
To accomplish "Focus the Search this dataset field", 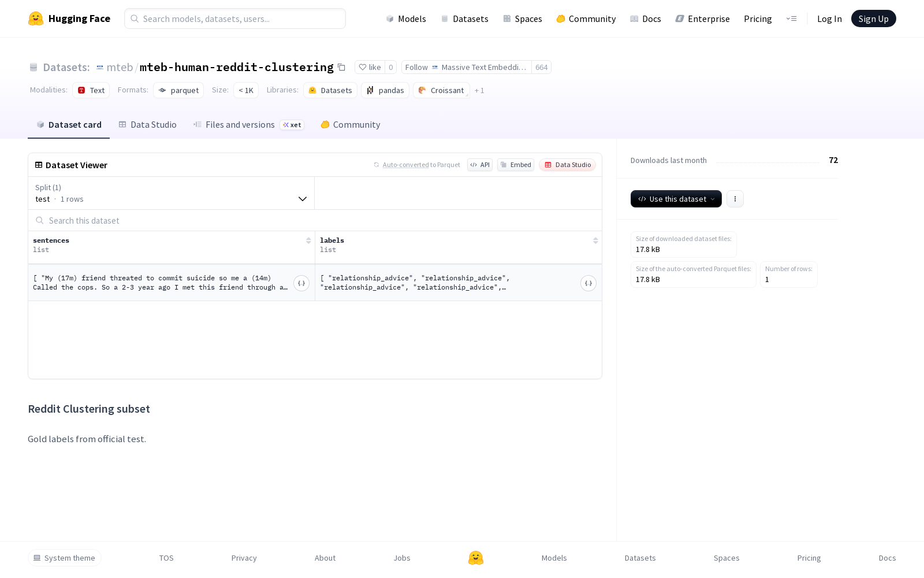I will (x=315, y=220).
